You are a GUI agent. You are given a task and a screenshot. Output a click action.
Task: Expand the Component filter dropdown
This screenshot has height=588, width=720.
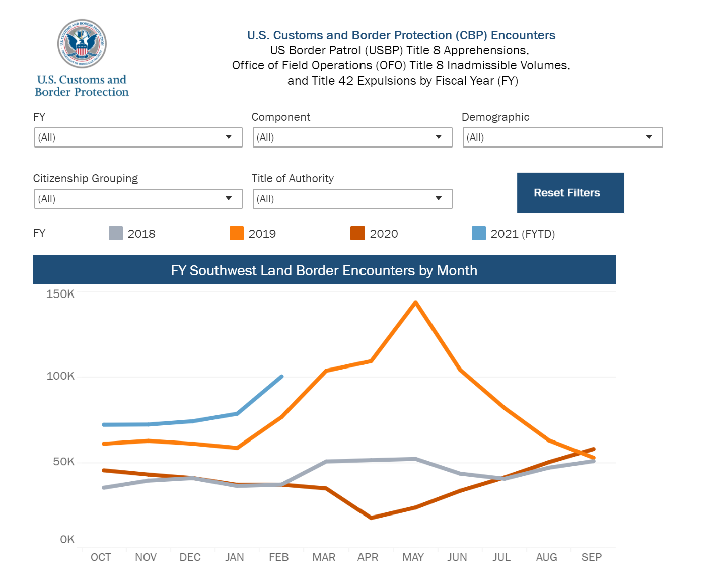(352, 137)
